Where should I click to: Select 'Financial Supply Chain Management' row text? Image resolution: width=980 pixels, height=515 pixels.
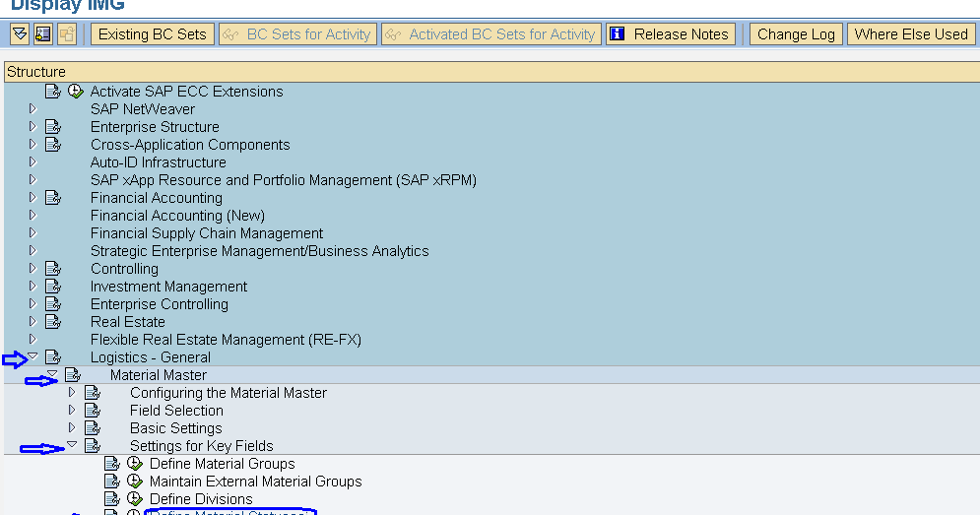pyautogui.click(x=207, y=233)
